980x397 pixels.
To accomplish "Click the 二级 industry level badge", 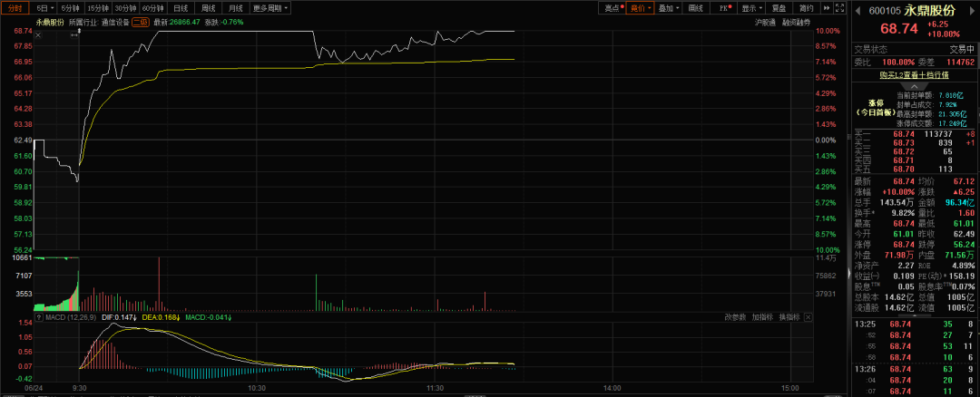I will coord(140,22).
